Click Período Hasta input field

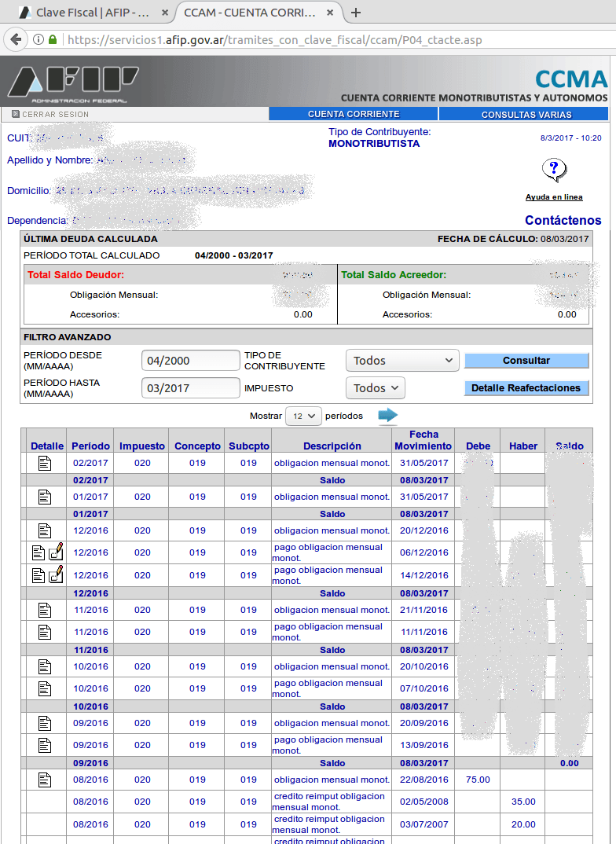click(x=191, y=388)
